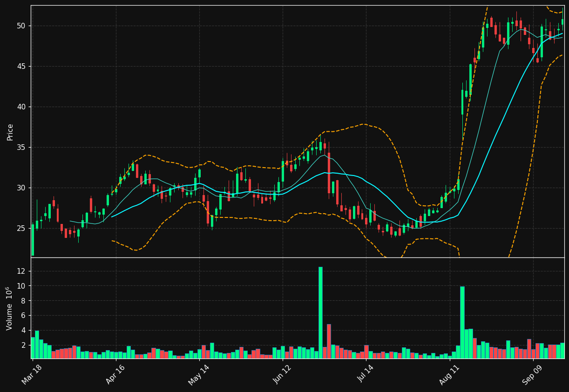Click the Volume 10⁶ axis title
This screenshot has width=569, height=392.
pyautogui.click(x=9, y=308)
